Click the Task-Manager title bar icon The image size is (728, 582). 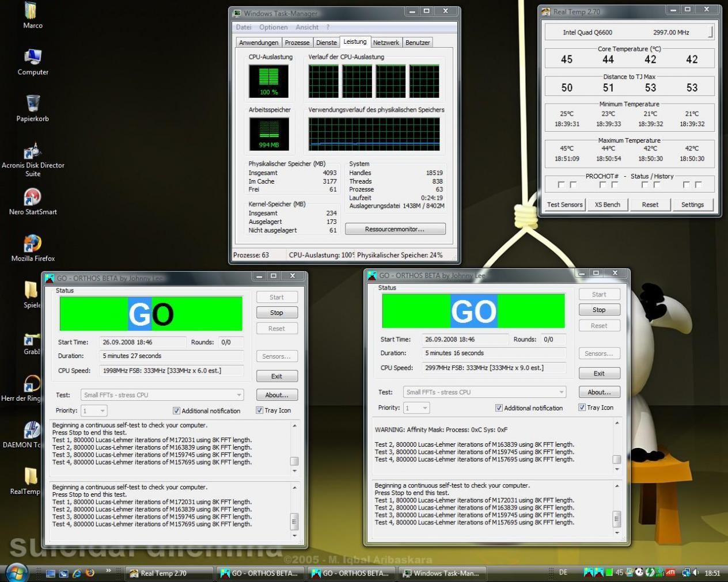pyautogui.click(x=237, y=13)
